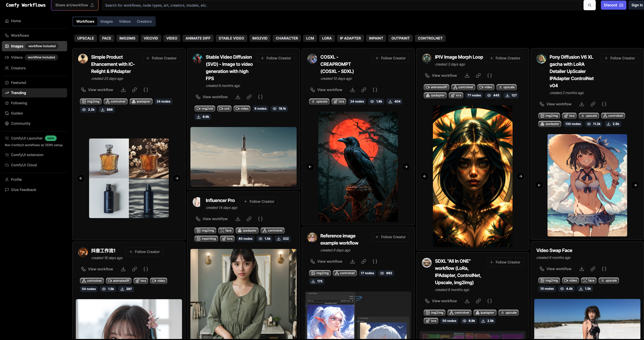
Task: Filter workflows by CONTROLNET tag
Action: [x=430, y=38]
